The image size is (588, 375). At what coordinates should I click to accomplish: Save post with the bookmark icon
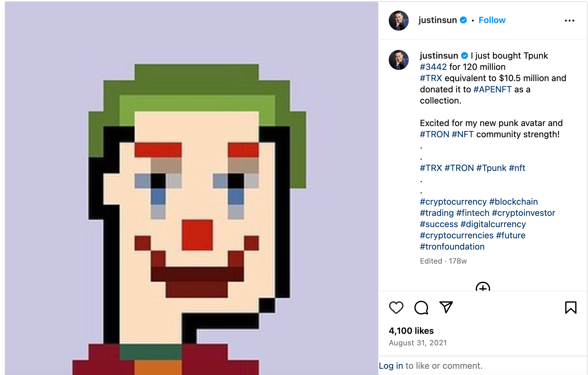pos(571,308)
